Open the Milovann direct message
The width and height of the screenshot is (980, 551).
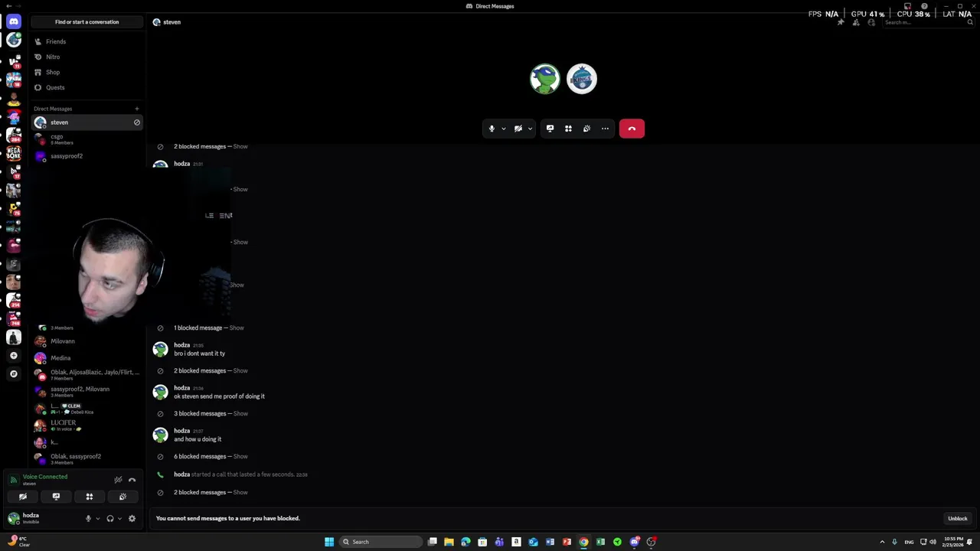(87, 341)
